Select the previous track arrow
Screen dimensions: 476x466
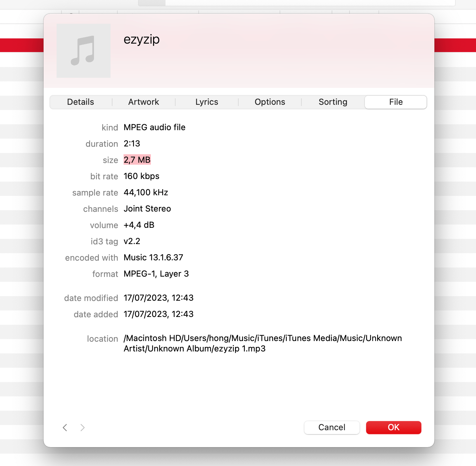[x=65, y=428]
